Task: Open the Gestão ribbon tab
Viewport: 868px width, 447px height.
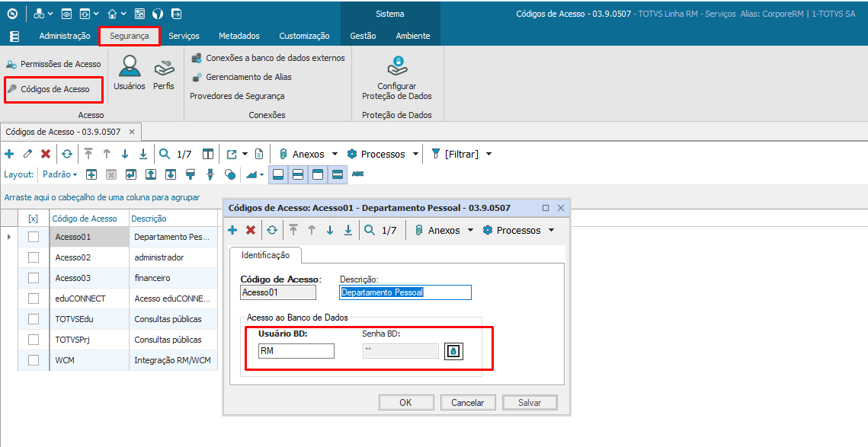Action: 364,36
